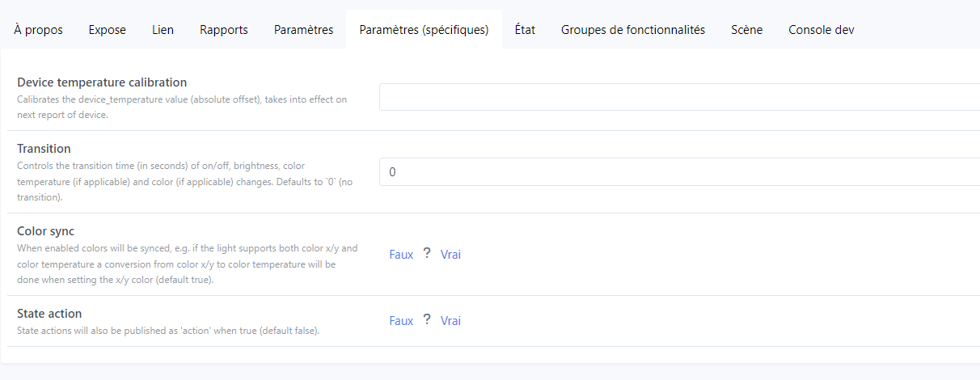Open the À propos tab
This screenshot has height=380, width=980.
tap(38, 30)
